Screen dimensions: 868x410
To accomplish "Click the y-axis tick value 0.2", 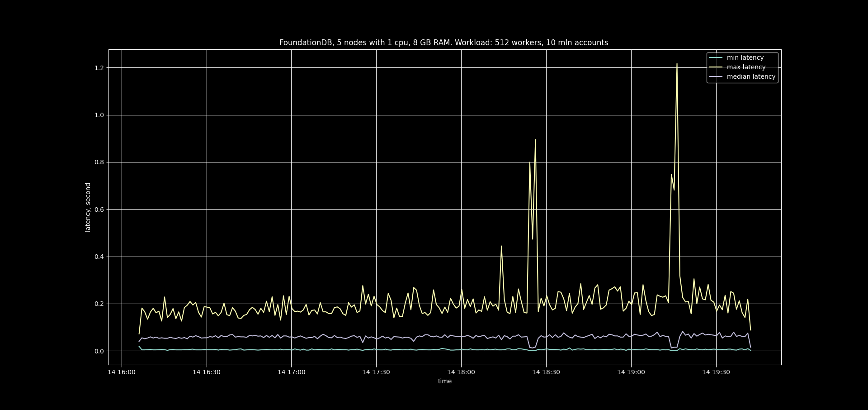I will click(x=99, y=304).
